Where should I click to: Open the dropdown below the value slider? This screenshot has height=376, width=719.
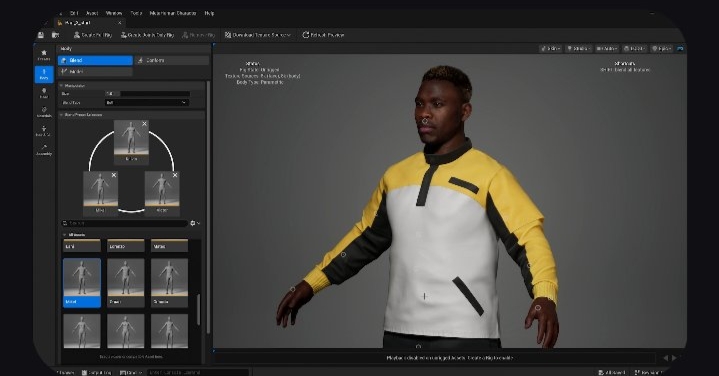coord(147,103)
